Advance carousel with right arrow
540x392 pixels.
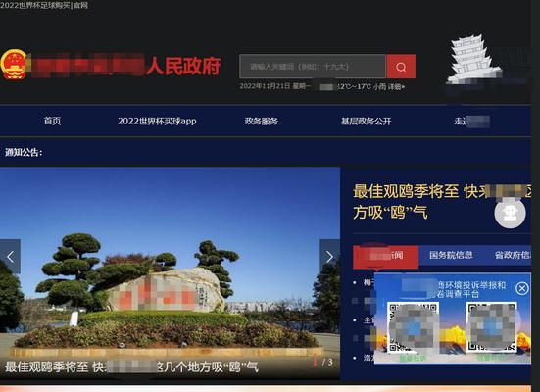click(x=329, y=257)
